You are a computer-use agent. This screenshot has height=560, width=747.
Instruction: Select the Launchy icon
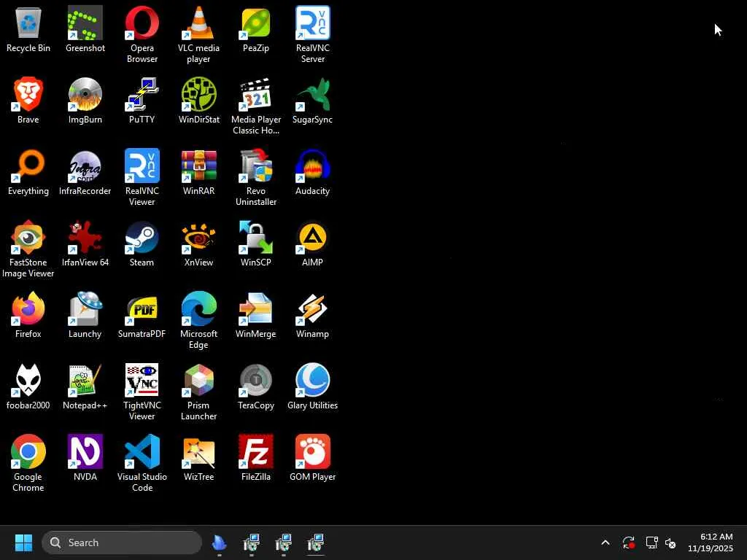point(85,315)
